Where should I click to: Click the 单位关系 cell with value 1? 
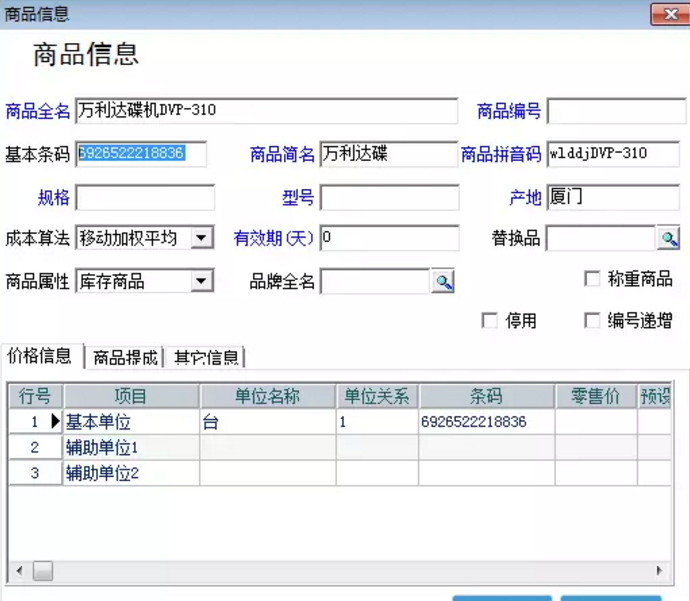[x=377, y=422]
